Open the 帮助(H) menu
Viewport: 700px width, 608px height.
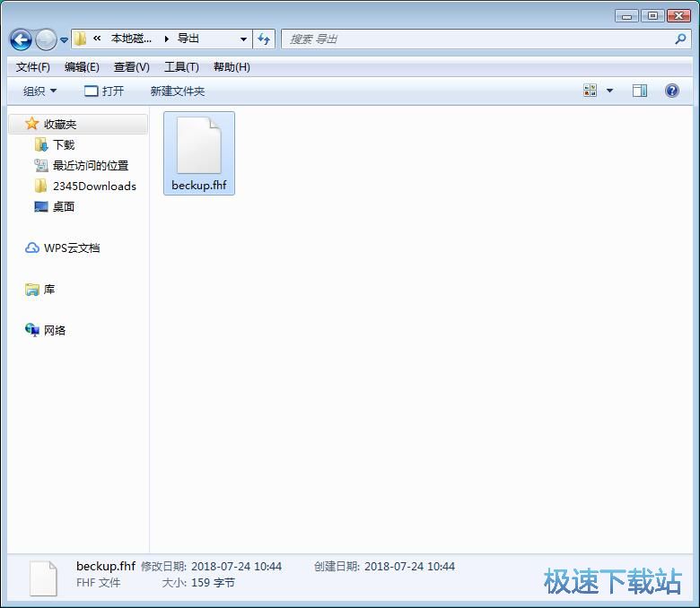[232, 67]
